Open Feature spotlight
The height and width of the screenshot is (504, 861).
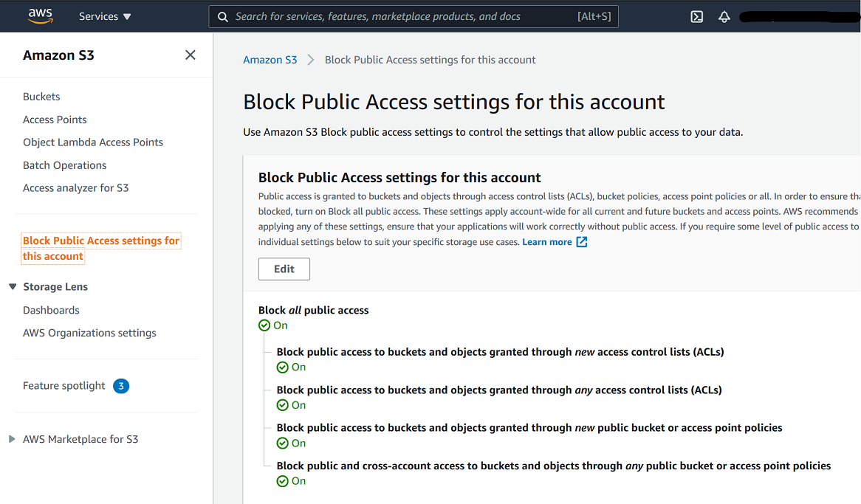[64, 386]
